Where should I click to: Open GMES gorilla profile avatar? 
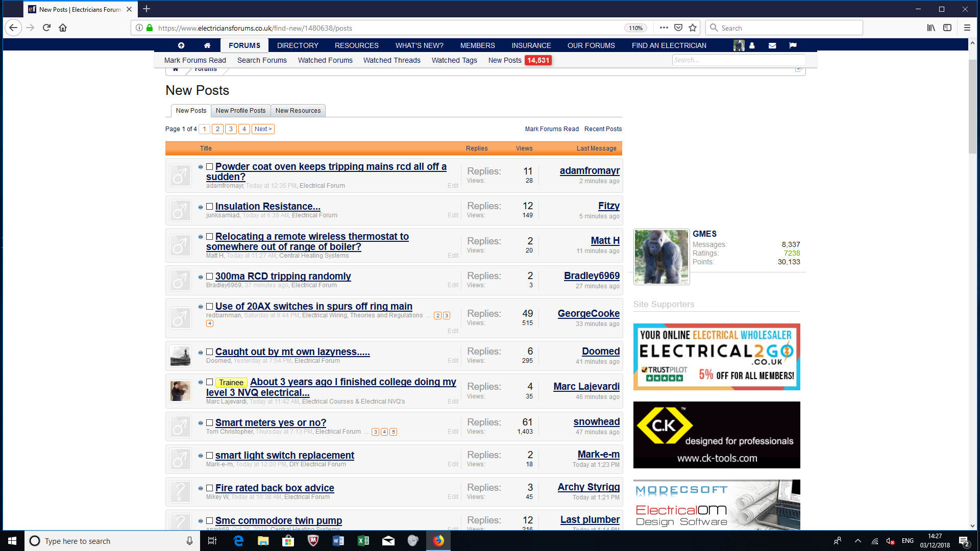(661, 257)
